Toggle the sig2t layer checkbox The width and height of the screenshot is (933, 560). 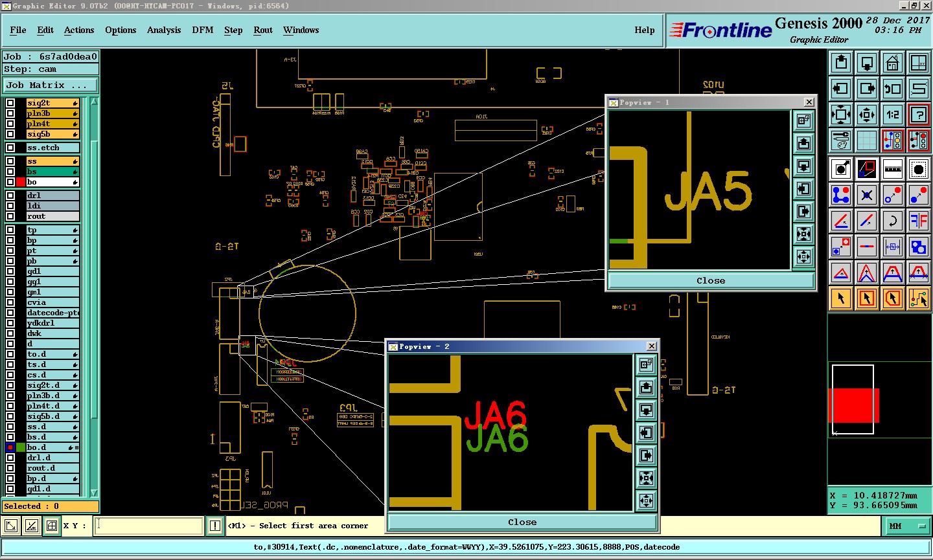tap(10, 103)
